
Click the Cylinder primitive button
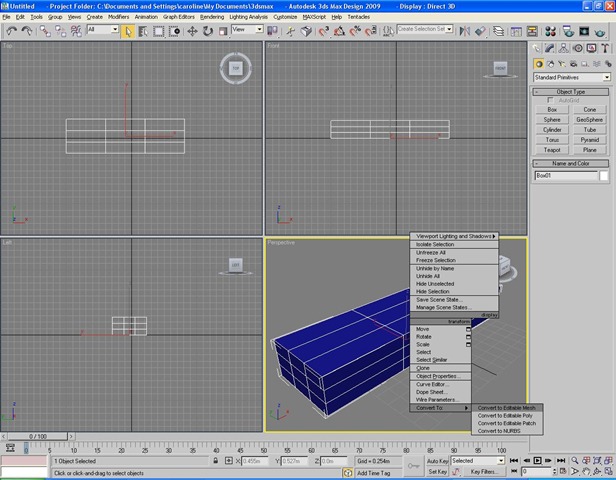552,130
